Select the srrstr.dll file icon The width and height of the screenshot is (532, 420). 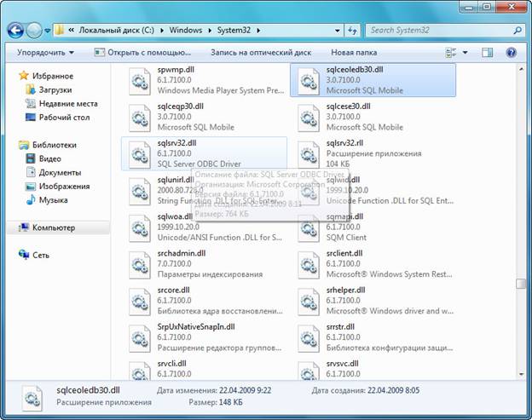click(x=309, y=338)
